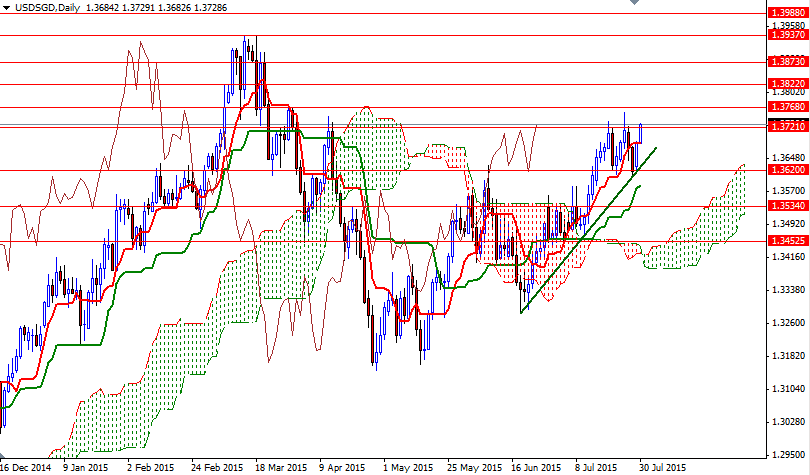The height and width of the screenshot is (475, 810).
Task: Click the 1.34920 price scale value
Action: (x=789, y=224)
